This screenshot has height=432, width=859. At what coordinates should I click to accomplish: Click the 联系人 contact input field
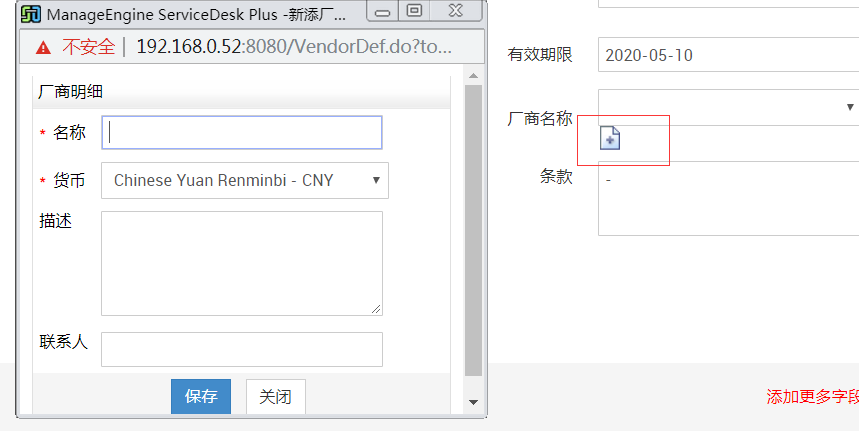241,349
